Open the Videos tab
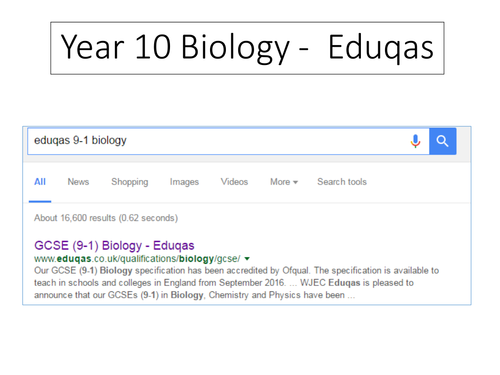Image resolution: width=500 pixels, height=375 pixels. click(x=234, y=182)
